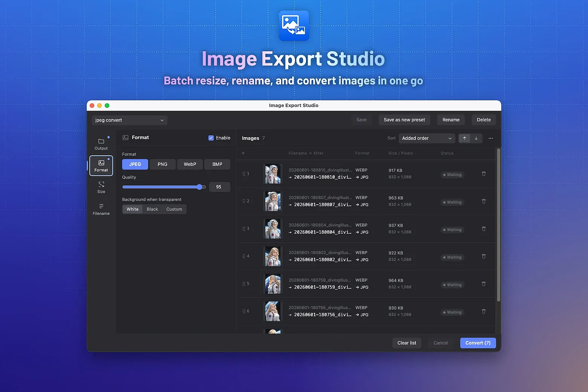Image resolution: width=588 pixels, height=392 pixels.
Task: Open the Filename sidebar section
Action: pyautogui.click(x=101, y=209)
